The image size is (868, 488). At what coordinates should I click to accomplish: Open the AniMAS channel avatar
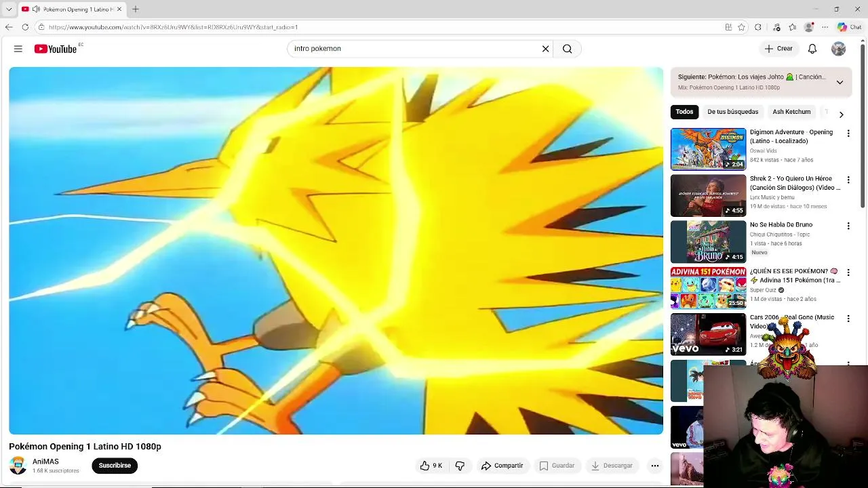18,466
